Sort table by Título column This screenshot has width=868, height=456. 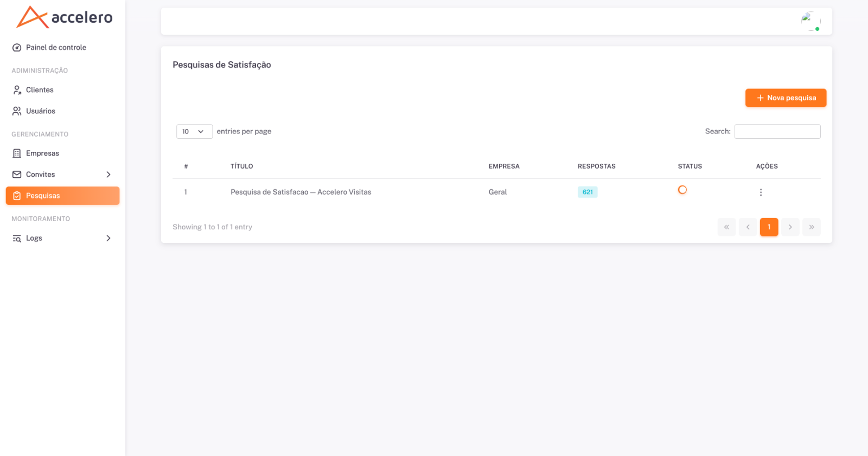(x=242, y=166)
